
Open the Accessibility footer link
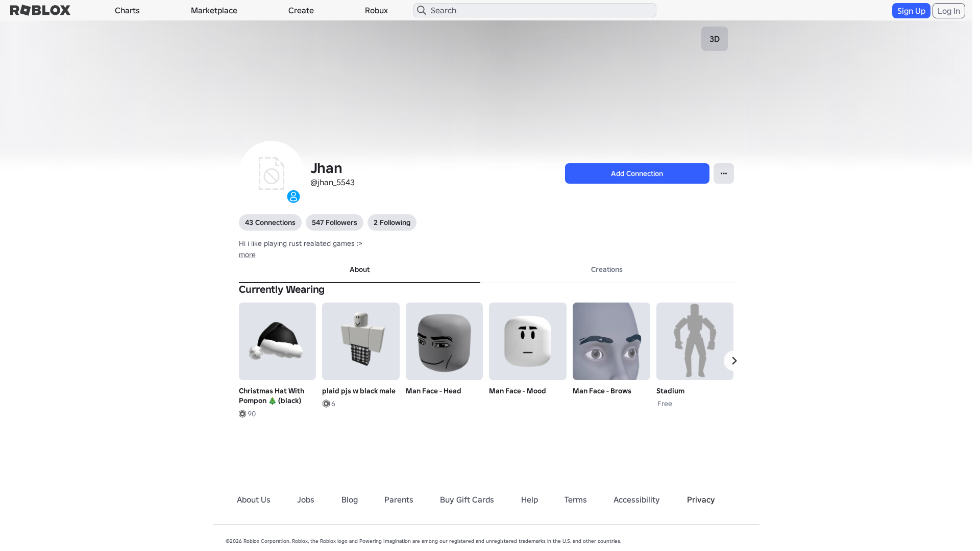[636, 500]
